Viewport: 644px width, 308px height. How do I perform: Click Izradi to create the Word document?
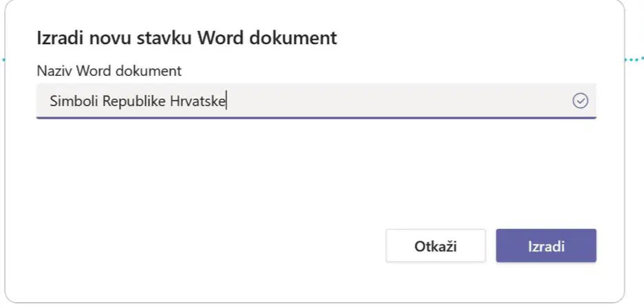tap(546, 245)
